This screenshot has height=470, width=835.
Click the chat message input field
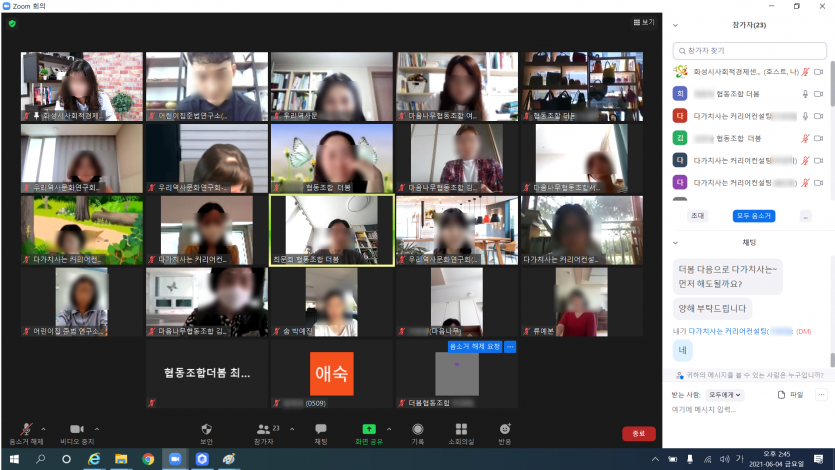coord(749,410)
